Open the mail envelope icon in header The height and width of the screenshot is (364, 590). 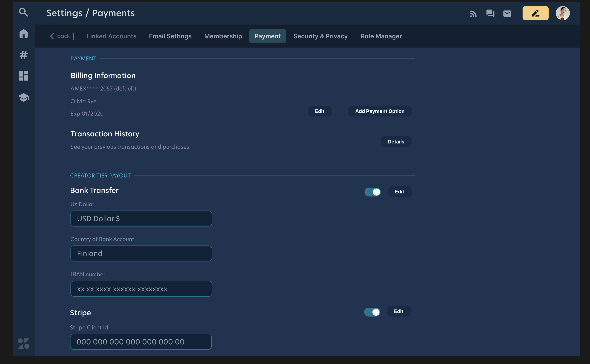pyautogui.click(x=507, y=13)
